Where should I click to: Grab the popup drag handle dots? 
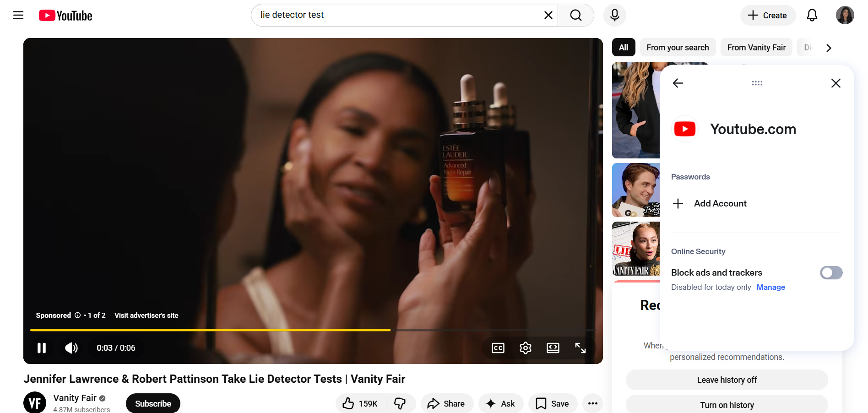(757, 83)
